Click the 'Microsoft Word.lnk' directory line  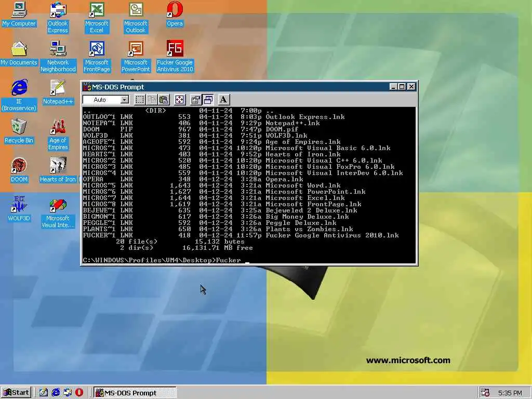click(212, 185)
